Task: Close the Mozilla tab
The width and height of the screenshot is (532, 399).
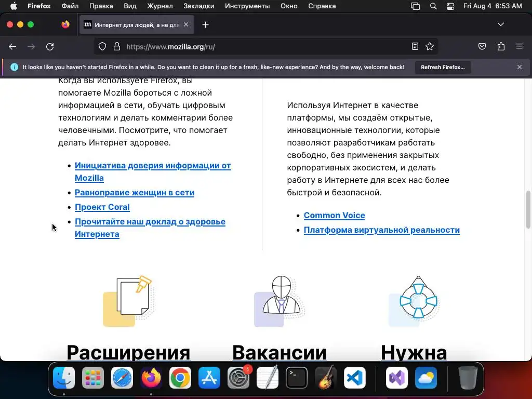Action: point(186,24)
